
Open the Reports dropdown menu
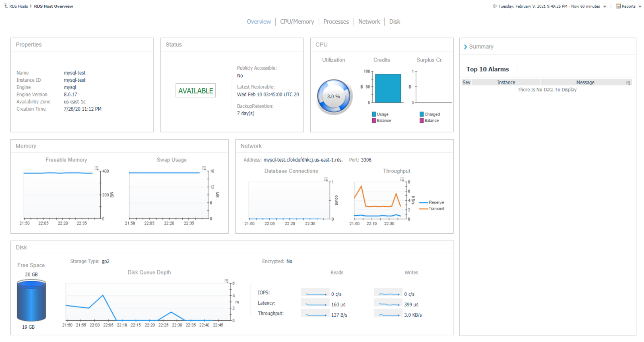pyautogui.click(x=629, y=6)
